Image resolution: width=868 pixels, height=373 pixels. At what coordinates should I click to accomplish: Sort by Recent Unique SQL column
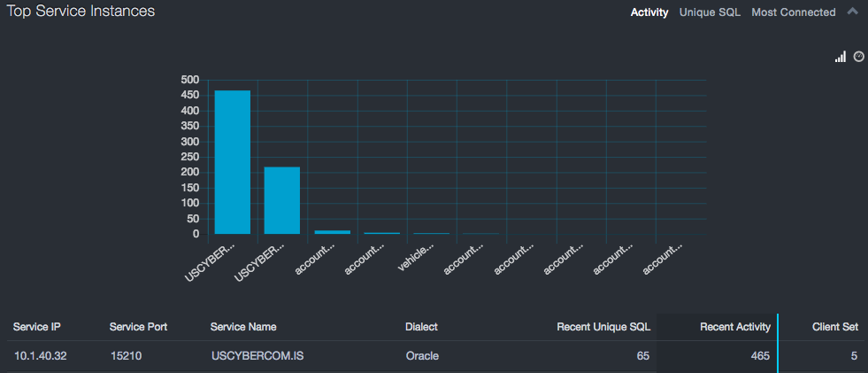tap(603, 327)
